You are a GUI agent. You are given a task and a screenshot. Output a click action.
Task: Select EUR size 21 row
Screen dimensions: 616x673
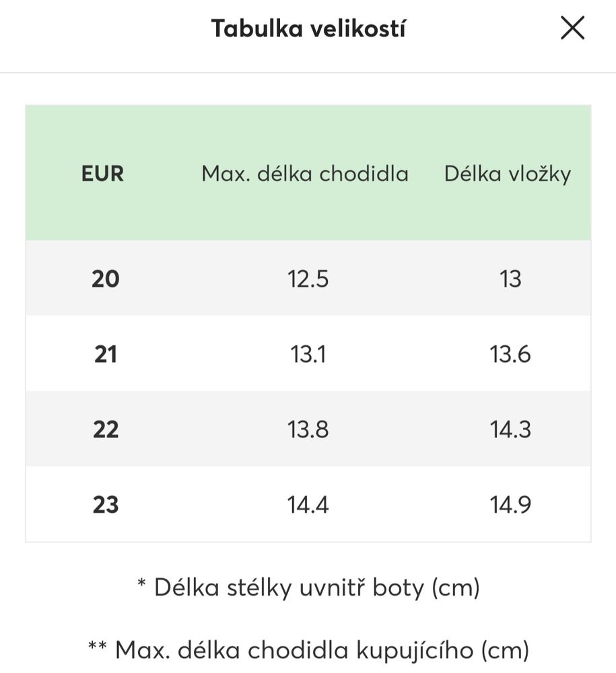coord(106,353)
